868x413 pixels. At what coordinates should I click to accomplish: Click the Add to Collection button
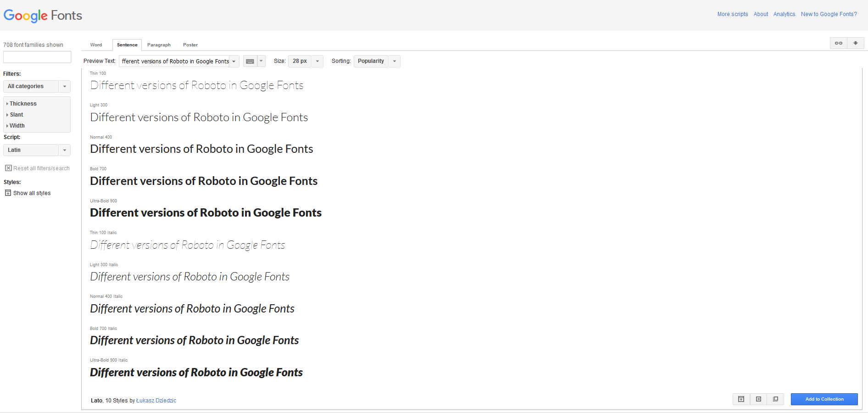[x=824, y=399]
